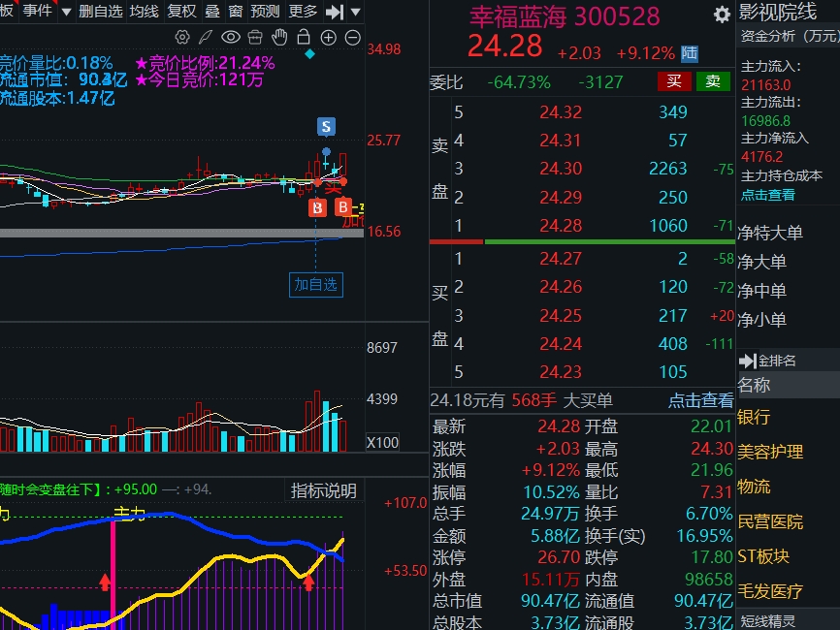Open the 均线 moving average option
The image size is (840, 630).
tap(145, 11)
